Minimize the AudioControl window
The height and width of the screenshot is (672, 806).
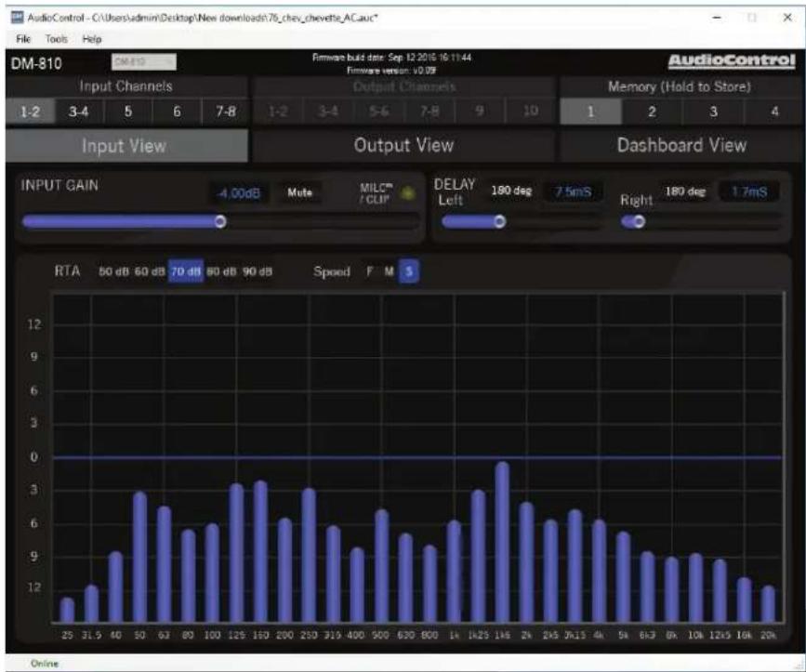coord(717,18)
